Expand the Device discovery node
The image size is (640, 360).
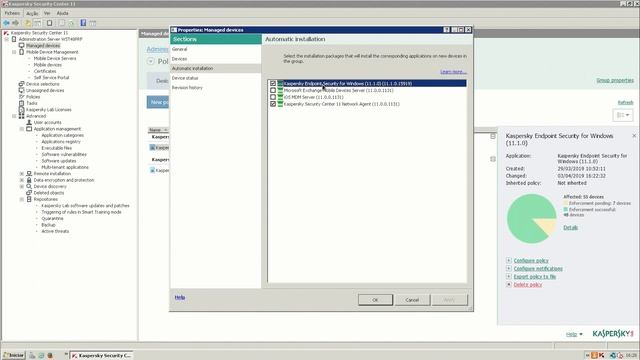pos(22,186)
